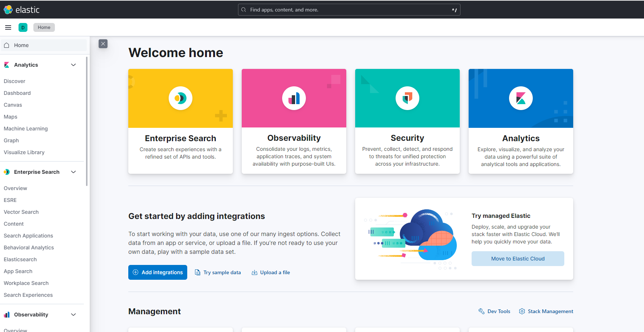Click the Observability card bar-chart logo
The height and width of the screenshot is (332, 644).
click(294, 98)
